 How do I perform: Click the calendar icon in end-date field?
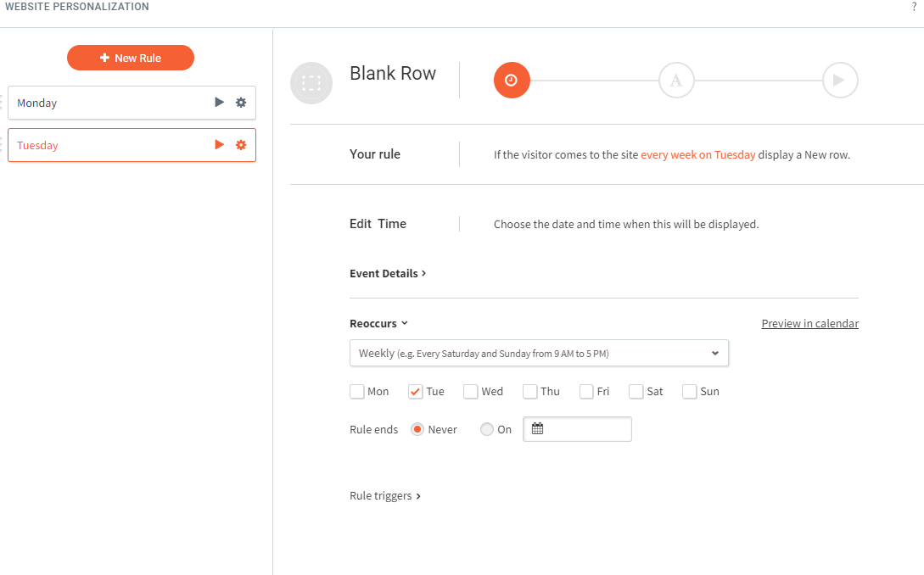(537, 429)
